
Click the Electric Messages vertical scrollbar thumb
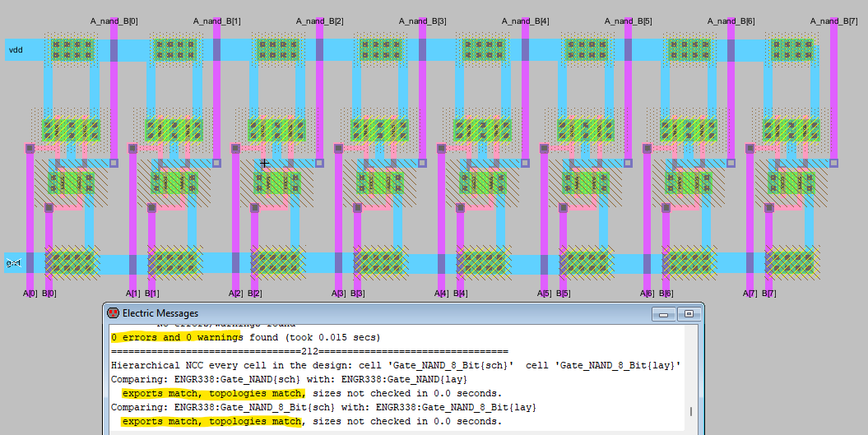[x=691, y=411]
